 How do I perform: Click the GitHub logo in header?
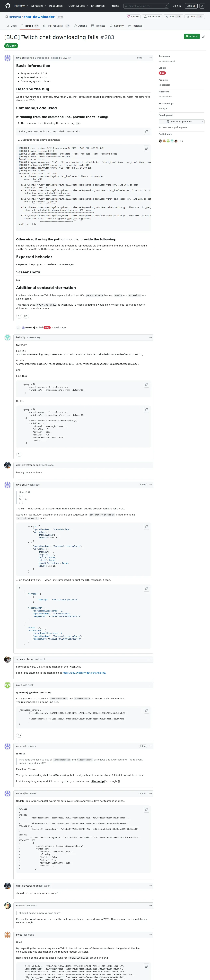coord(8,6)
